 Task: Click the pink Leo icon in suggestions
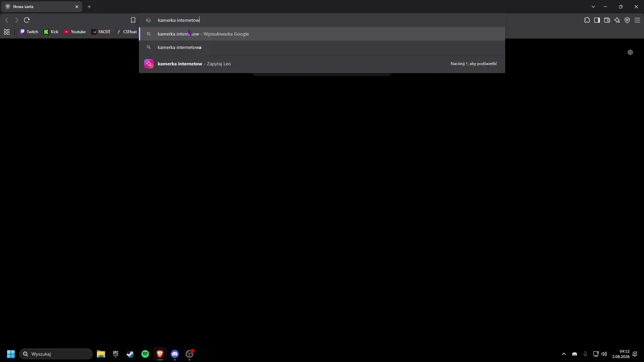pyautogui.click(x=148, y=64)
